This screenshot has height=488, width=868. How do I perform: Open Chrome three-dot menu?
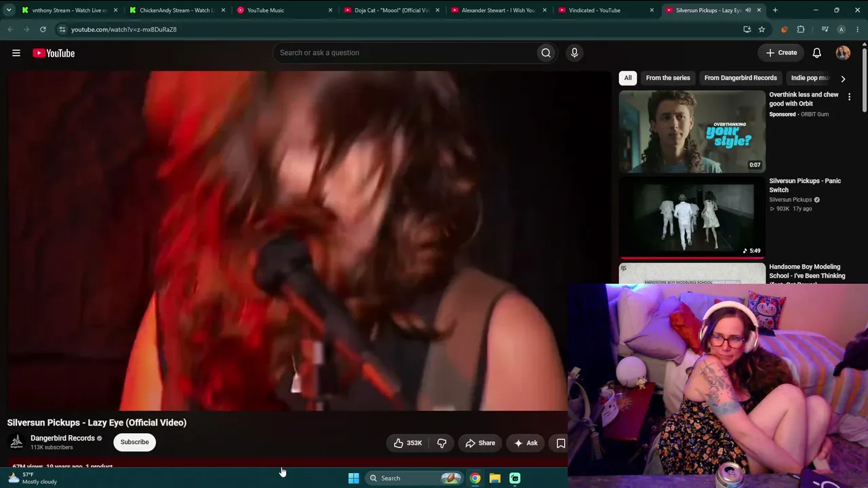(x=857, y=29)
